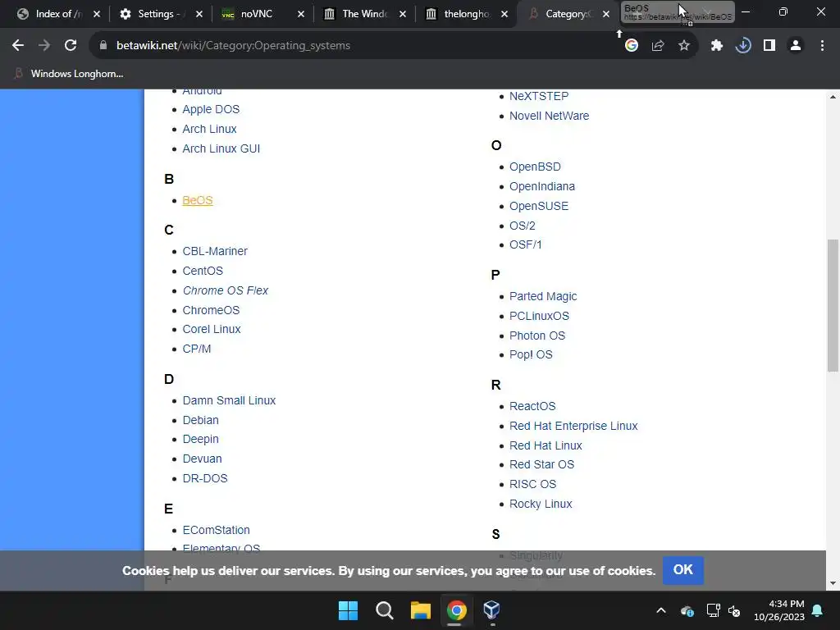
Task: View site information lock icon
Action: [103, 46]
